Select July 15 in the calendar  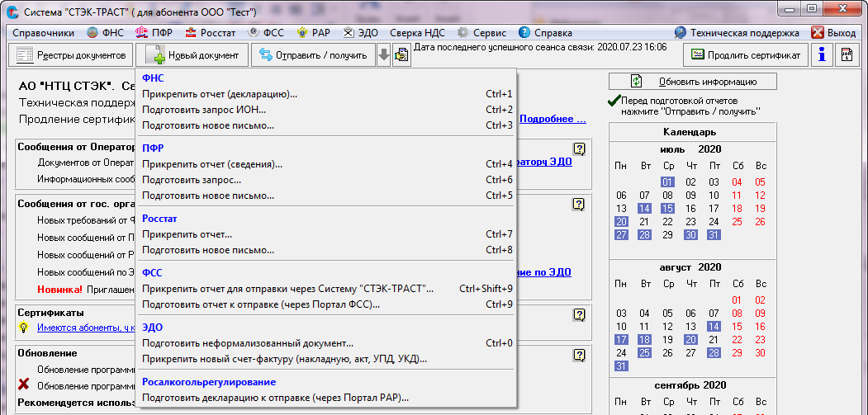[x=667, y=210]
